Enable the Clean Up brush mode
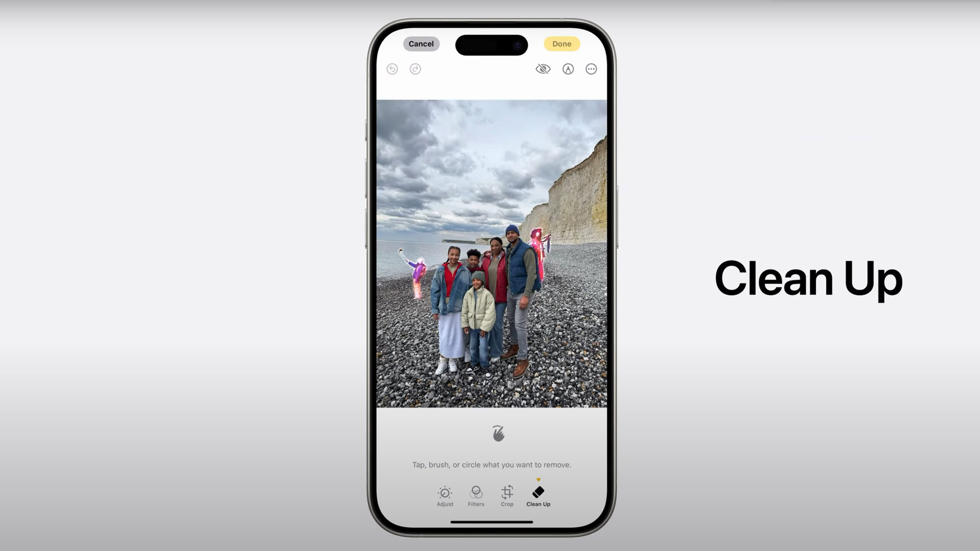This screenshot has width=980, height=551. click(537, 495)
